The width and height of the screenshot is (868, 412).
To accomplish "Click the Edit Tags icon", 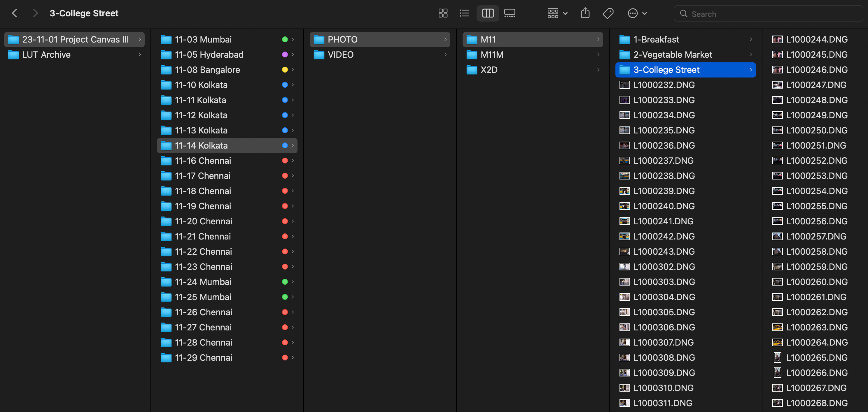I will click(608, 13).
